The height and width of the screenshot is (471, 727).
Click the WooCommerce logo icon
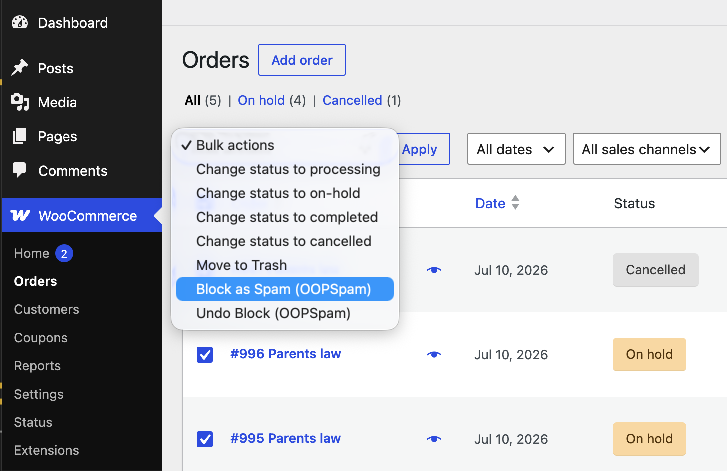pos(20,216)
